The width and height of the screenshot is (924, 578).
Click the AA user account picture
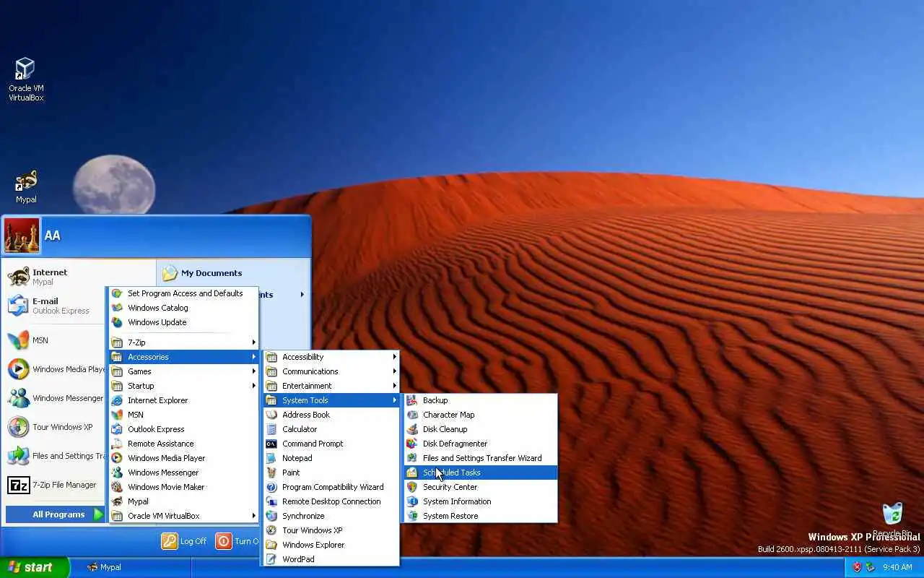(22, 236)
